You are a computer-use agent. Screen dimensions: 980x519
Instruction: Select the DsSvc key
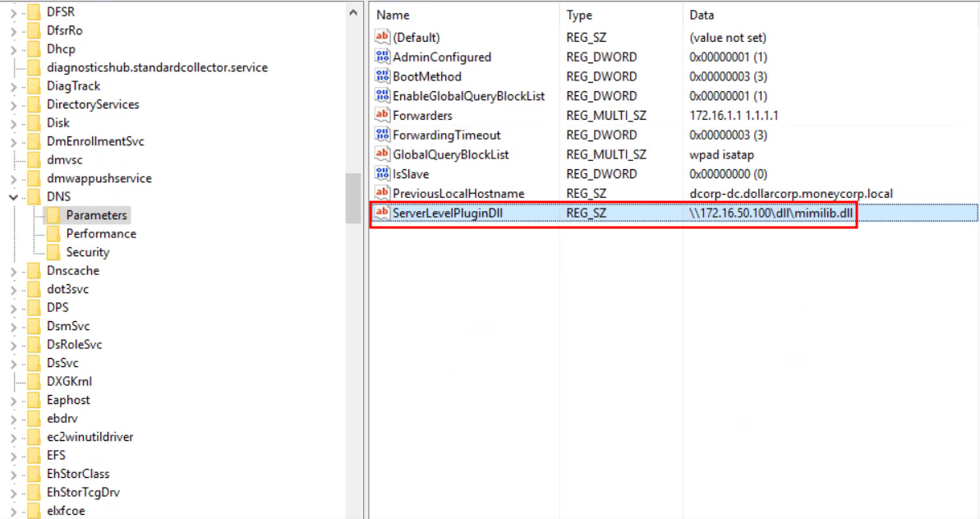pyautogui.click(x=62, y=363)
